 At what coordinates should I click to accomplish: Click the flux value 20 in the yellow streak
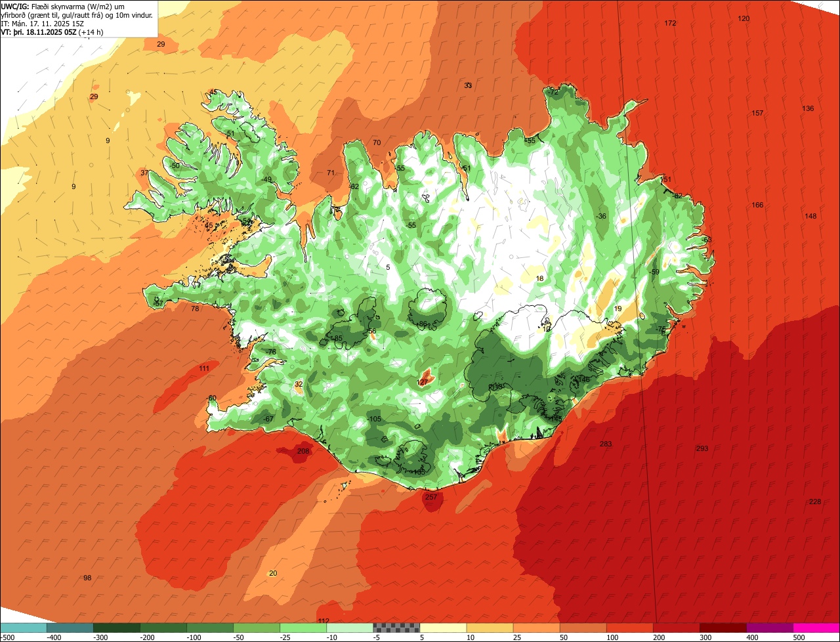point(273,574)
